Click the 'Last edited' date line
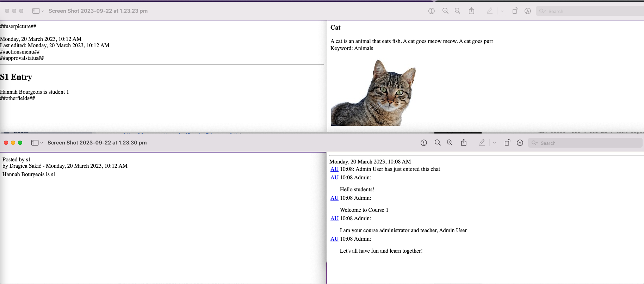 pyautogui.click(x=55, y=45)
